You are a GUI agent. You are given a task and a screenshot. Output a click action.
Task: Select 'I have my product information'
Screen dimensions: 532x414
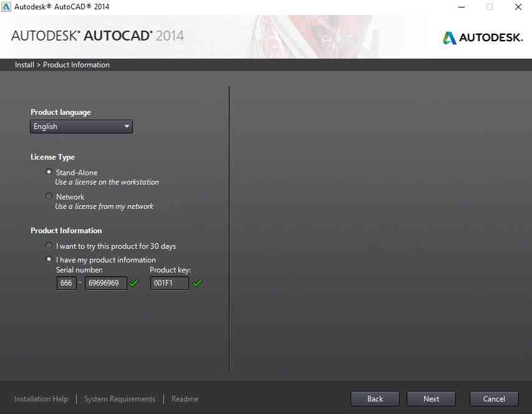point(49,259)
